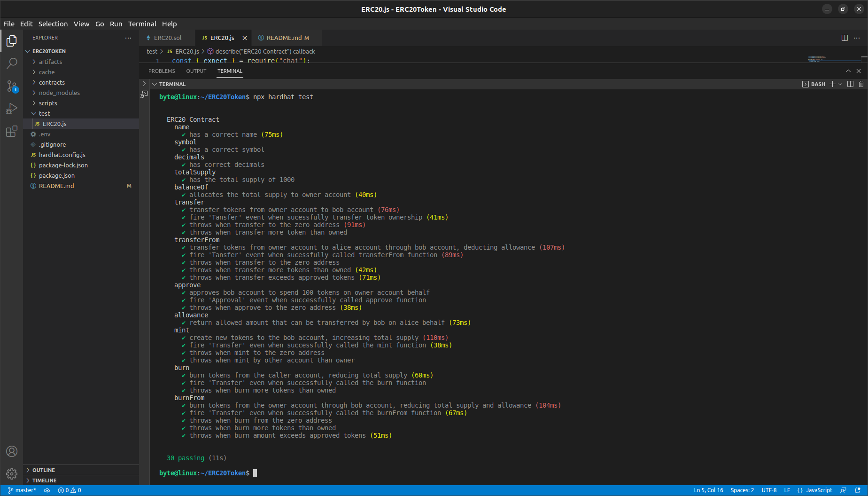Expand the node_modules folder
868x496 pixels.
81,93
